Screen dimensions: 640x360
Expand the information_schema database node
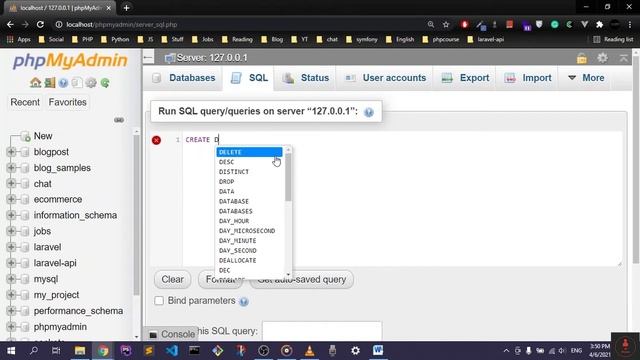click(11, 215)
